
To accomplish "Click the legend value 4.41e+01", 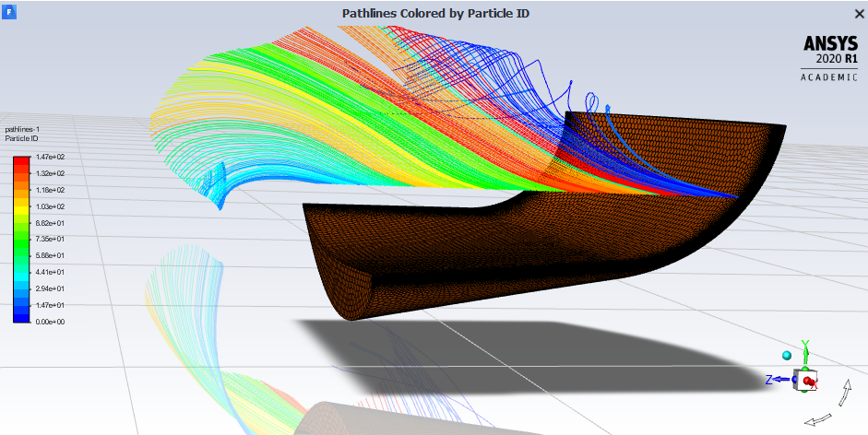I will (x=50, y=272).
